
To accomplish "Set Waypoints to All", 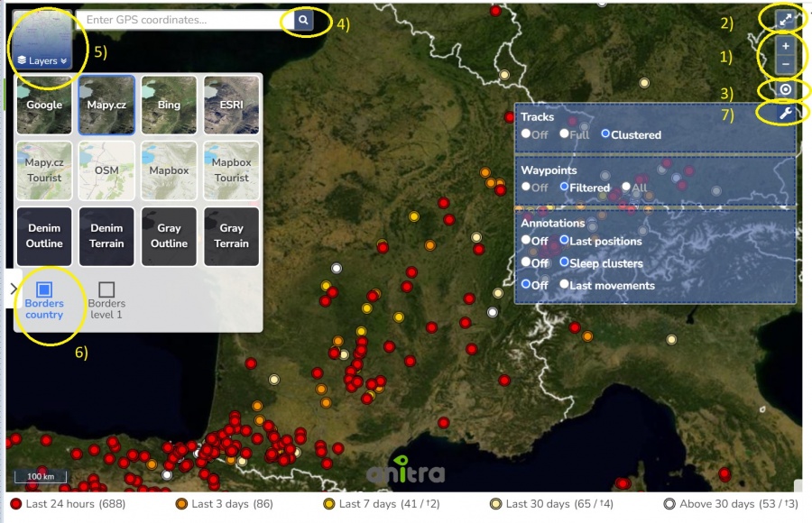I will pyautogui.click(x=626, y=188).
